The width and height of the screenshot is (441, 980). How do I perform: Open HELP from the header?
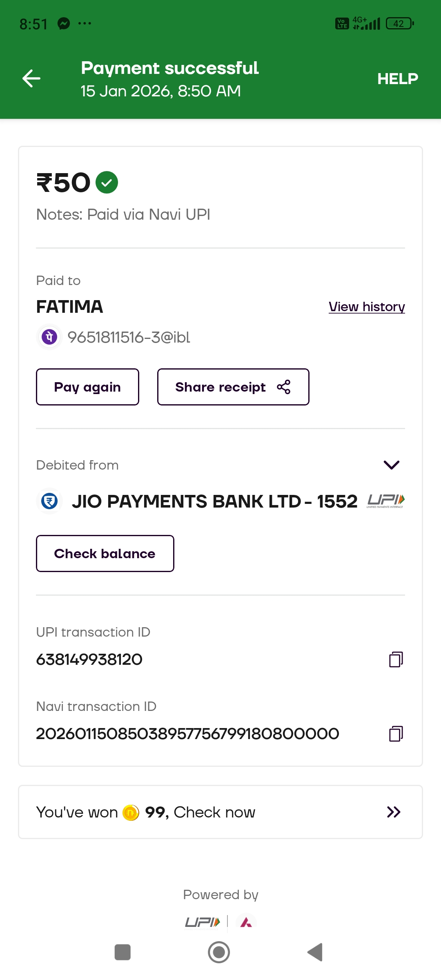pos(397,79)
